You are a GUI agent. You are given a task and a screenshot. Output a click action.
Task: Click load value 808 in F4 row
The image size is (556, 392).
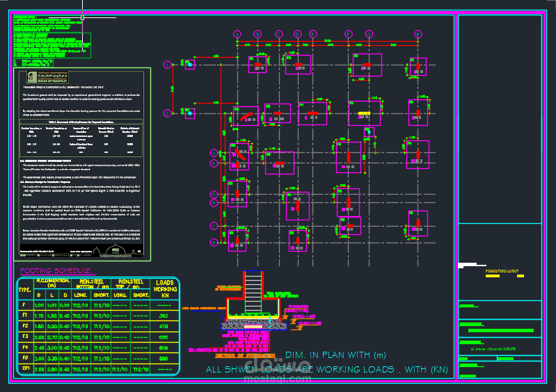point(164,348)
